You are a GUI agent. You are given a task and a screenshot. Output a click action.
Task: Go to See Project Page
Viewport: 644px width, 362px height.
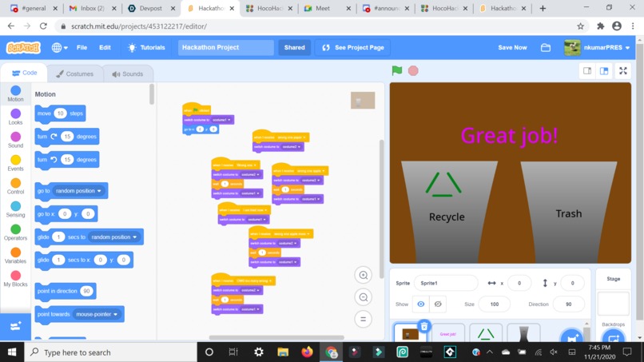(353, 48)
